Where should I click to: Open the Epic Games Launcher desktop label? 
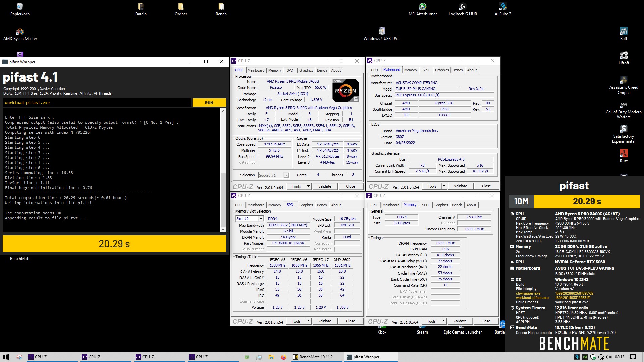click(x=463, y=332)
